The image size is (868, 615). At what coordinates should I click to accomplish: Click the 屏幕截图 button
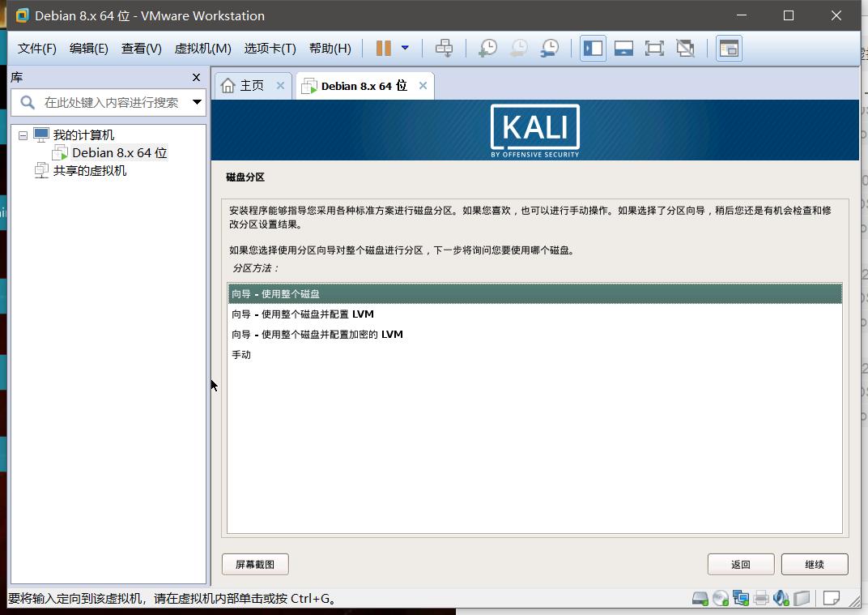click(x=255, y=564)
